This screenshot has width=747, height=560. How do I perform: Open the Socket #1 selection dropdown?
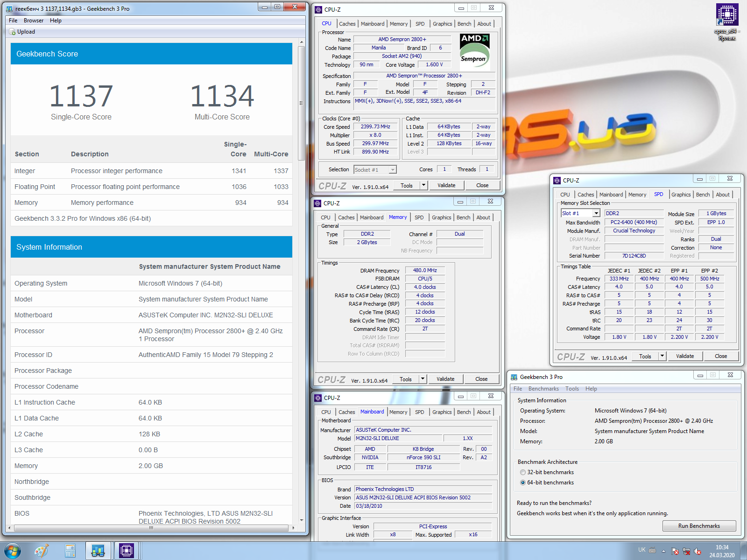tap(393, 170)
